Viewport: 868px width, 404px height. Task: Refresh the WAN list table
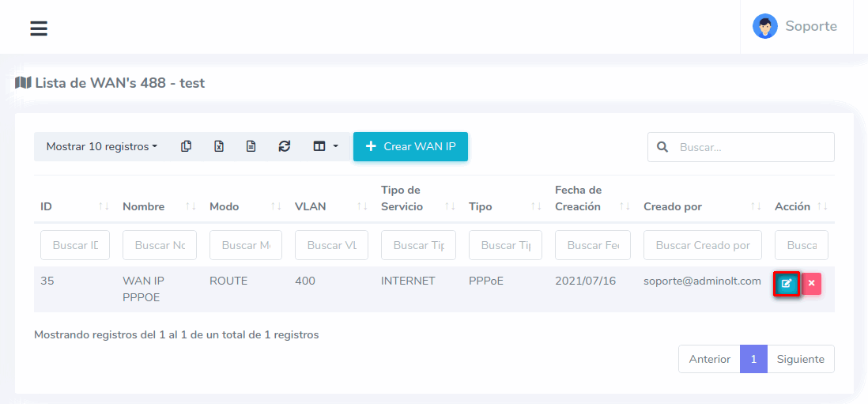click(x=285, y=146)
